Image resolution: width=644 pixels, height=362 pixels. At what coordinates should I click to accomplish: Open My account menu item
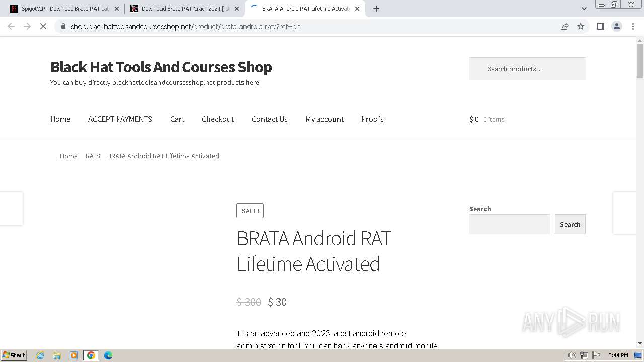(325, 119)
